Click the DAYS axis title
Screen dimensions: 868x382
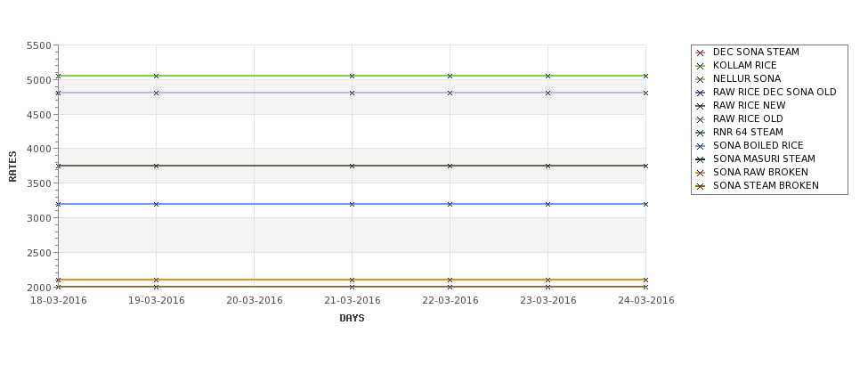click(352, 319)
